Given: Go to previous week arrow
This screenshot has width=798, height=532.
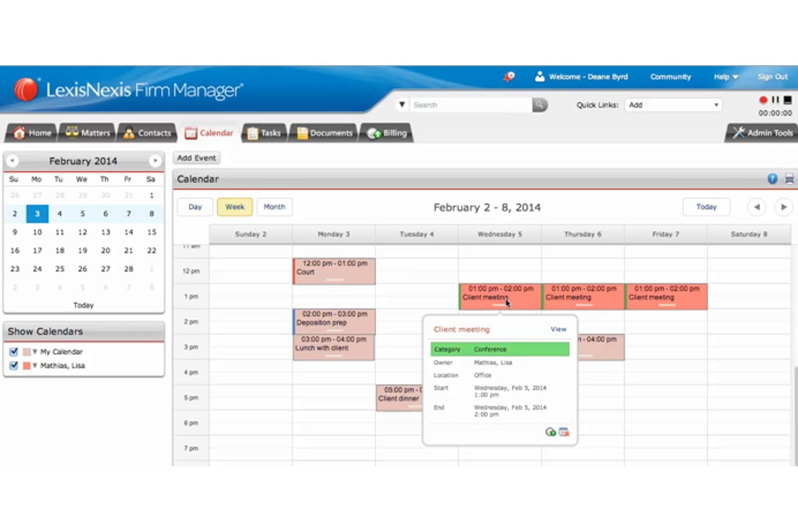Looking at the screenshot, I should (756, 207).
